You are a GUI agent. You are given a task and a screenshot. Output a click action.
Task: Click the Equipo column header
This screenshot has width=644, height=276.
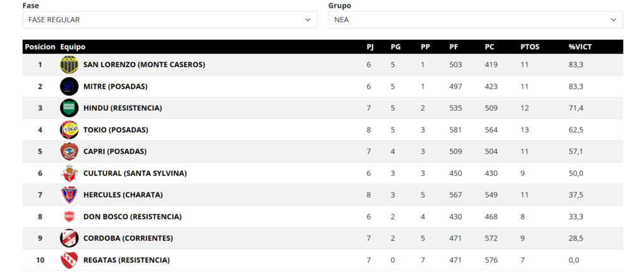[72, 47]
